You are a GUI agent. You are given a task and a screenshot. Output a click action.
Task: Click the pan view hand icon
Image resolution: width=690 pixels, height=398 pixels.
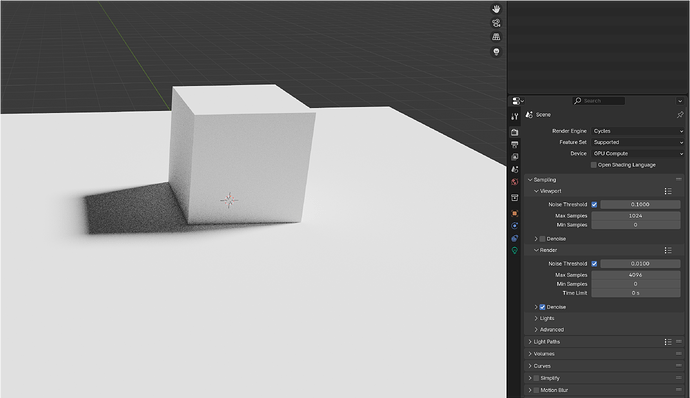point(496,9)
